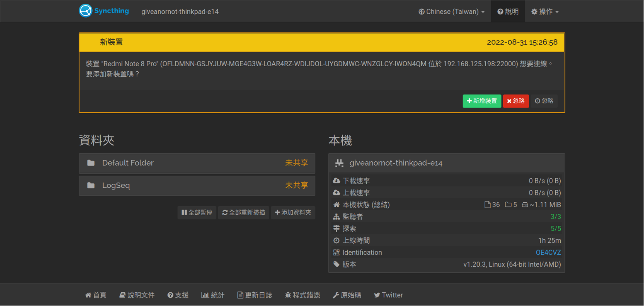
Task: Click the folder icon next to LogSeq
Action: tap(91, 186)
